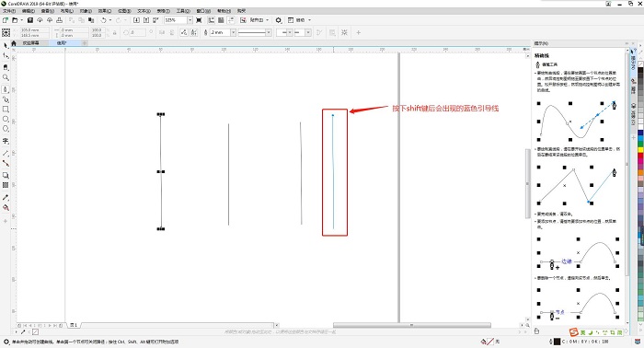Select the Pick tool in toolbox

pos(6,45)
